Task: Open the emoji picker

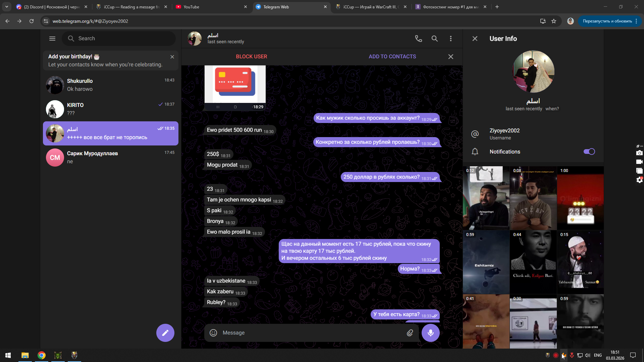Action: [213, 333]
